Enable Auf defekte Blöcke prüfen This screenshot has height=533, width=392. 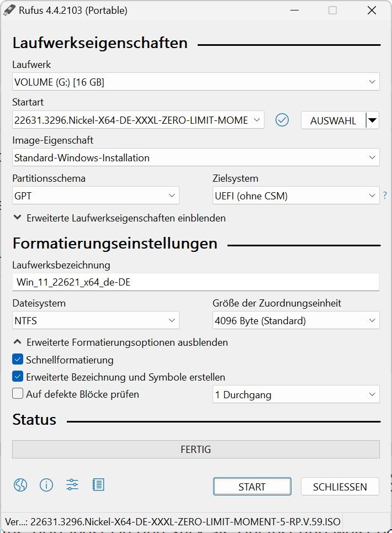click(18, 394)
